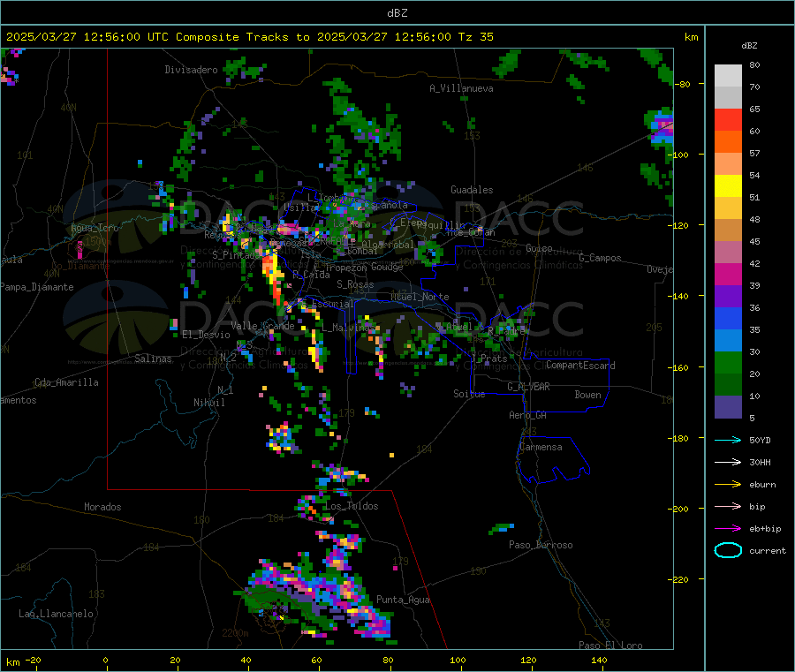Click the -200 km axis tick label
The width and height of the screenshot is (795, 672).
(x=680, y=509)
